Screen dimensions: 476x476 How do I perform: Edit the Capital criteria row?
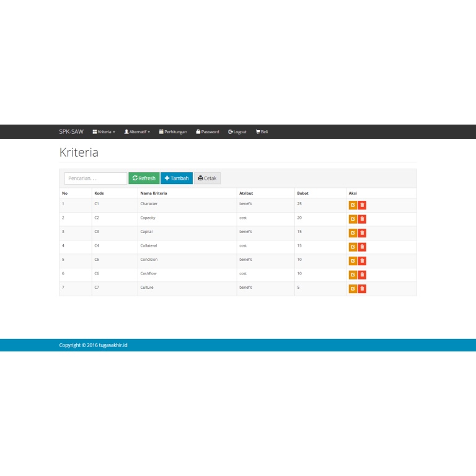(x=353, y=233)
